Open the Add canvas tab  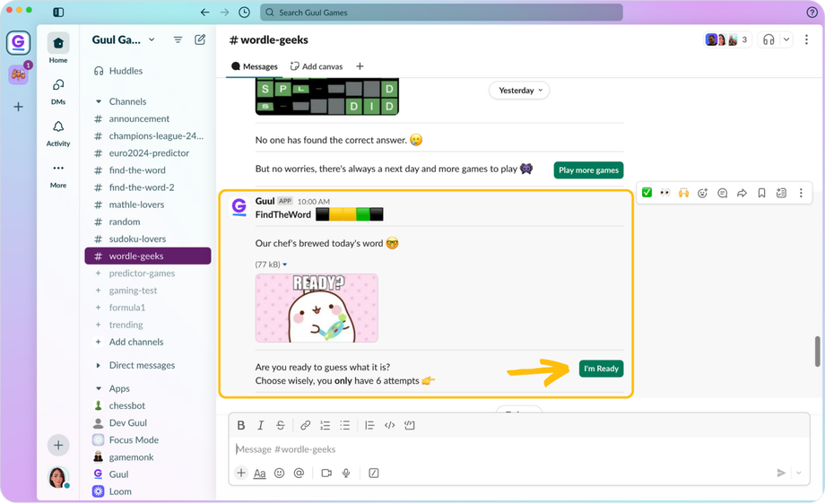(317, 66)
